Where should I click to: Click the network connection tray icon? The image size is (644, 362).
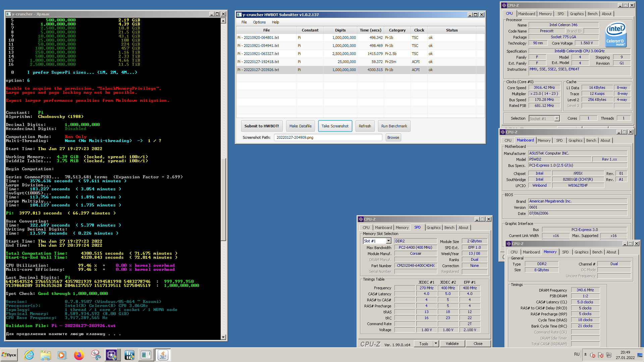tap(609, 355)
